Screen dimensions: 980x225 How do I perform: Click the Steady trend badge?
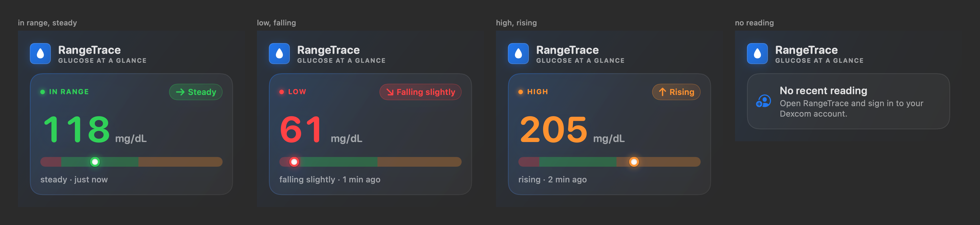point(195,92)
